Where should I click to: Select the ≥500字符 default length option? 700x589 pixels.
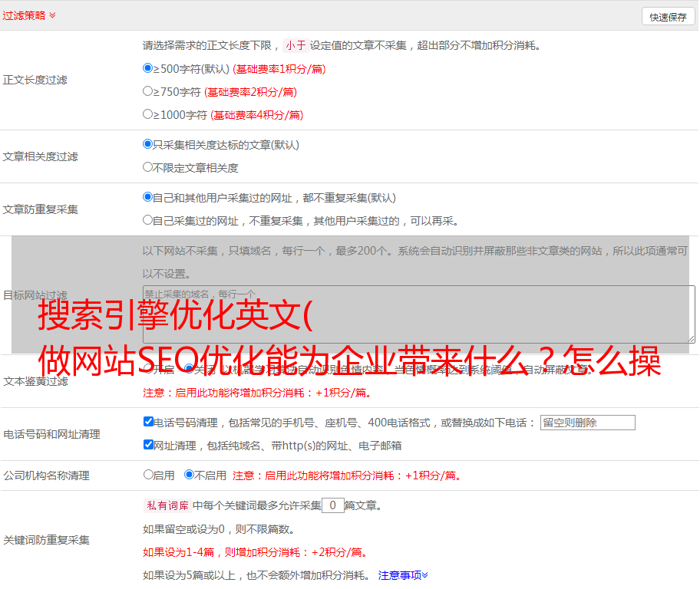147,68
